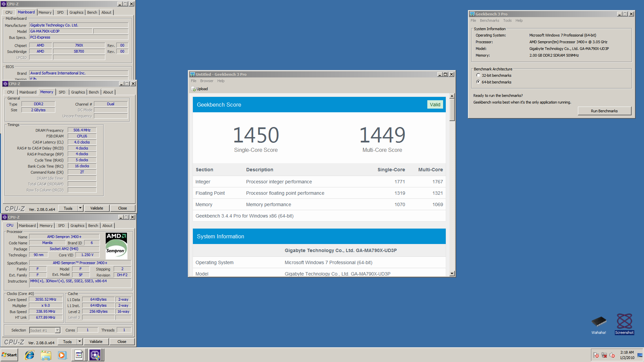
Task: Select 64-bit benchmarks option
Action: (478, 82)
